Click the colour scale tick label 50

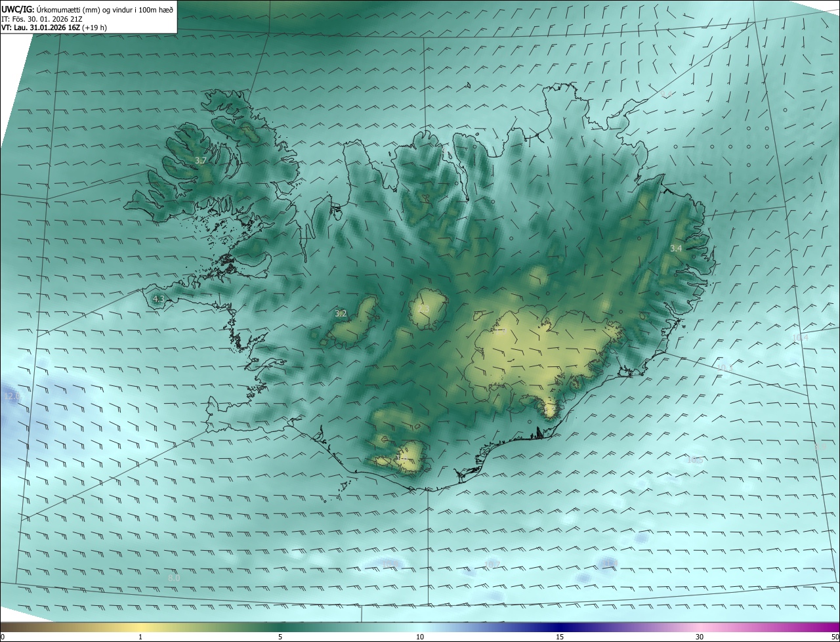click(x=835, y=637)
